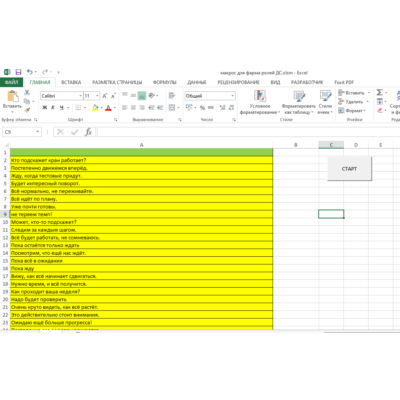This screenshot has height=400, width=400.
Task: Switch to the ВСТАВКА ribbon tab
Action: click(71, 82)
